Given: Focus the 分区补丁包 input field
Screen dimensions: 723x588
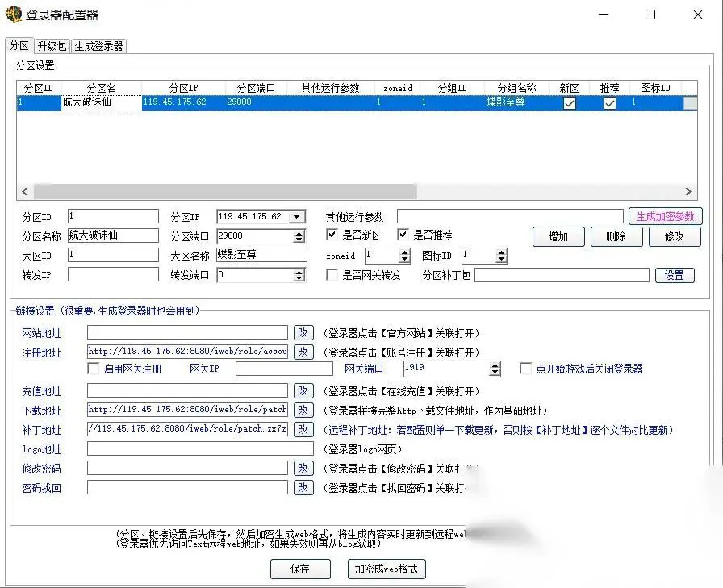Looking at the screenshot, I should tap(562, 275).
